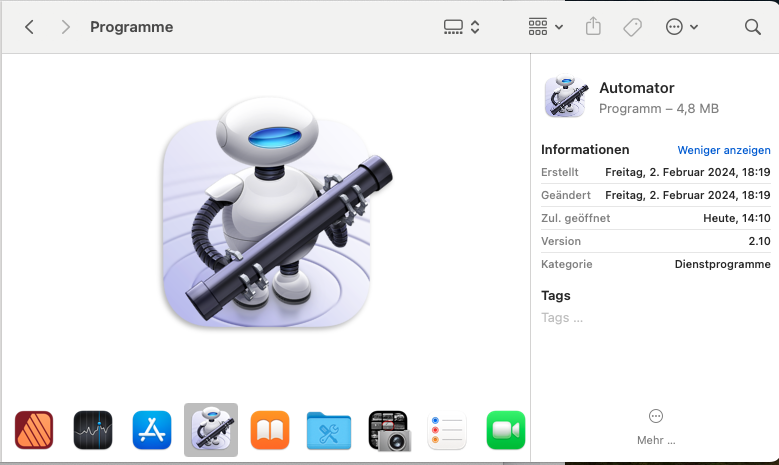This screenshot has height=465, width=779.
Task: Click the Erstellt date value
Action: [x=688, y=172]
